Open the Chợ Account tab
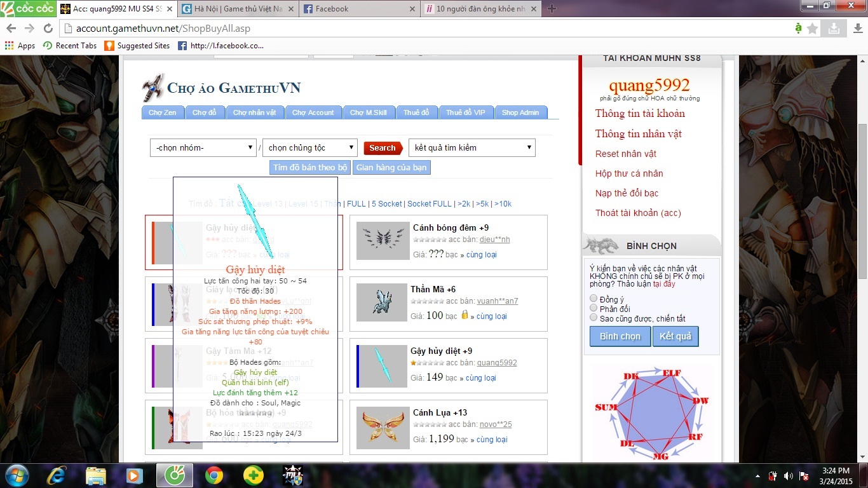 [313, 112]
